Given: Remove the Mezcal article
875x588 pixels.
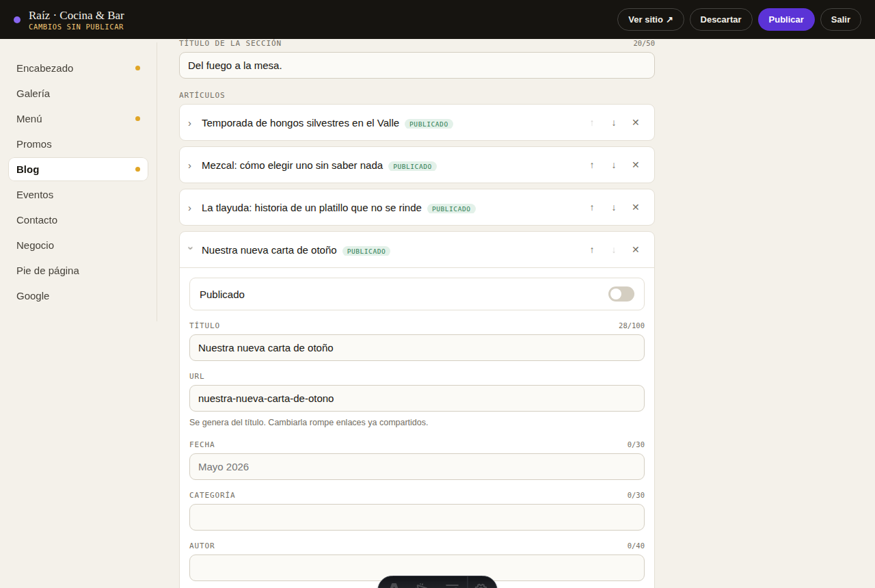Looking at the screenshot, I should click(636, 165).
